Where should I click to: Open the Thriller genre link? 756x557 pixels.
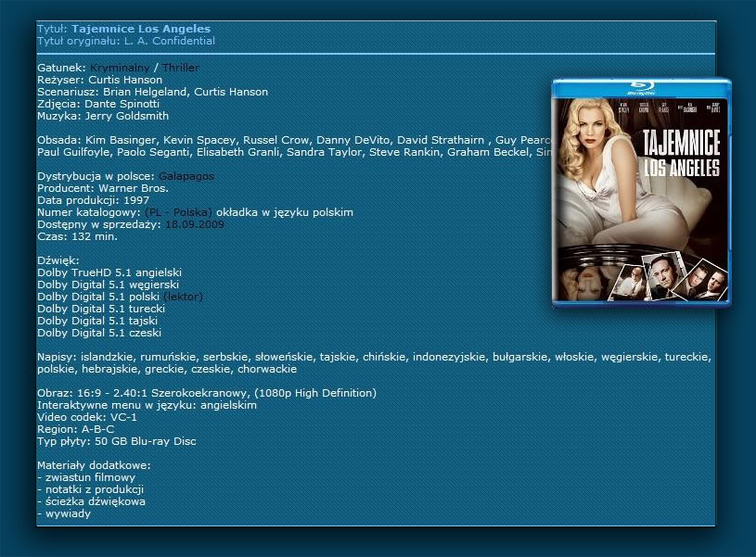(181, 68)
